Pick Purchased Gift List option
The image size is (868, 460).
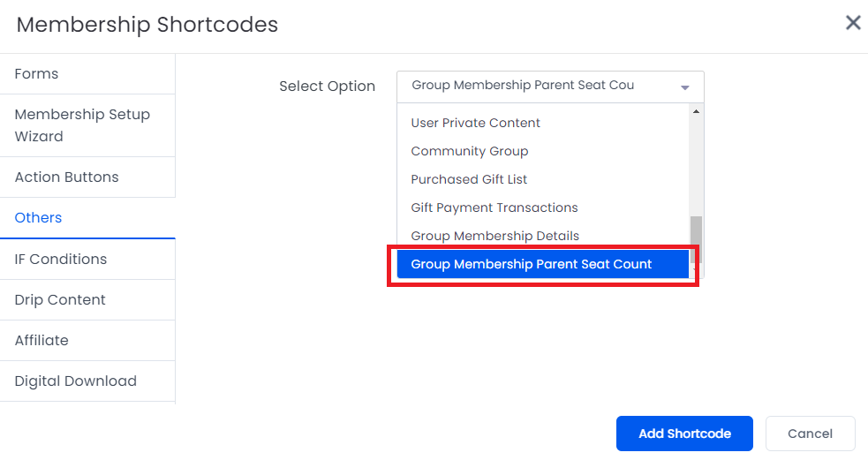click(469, 179)
